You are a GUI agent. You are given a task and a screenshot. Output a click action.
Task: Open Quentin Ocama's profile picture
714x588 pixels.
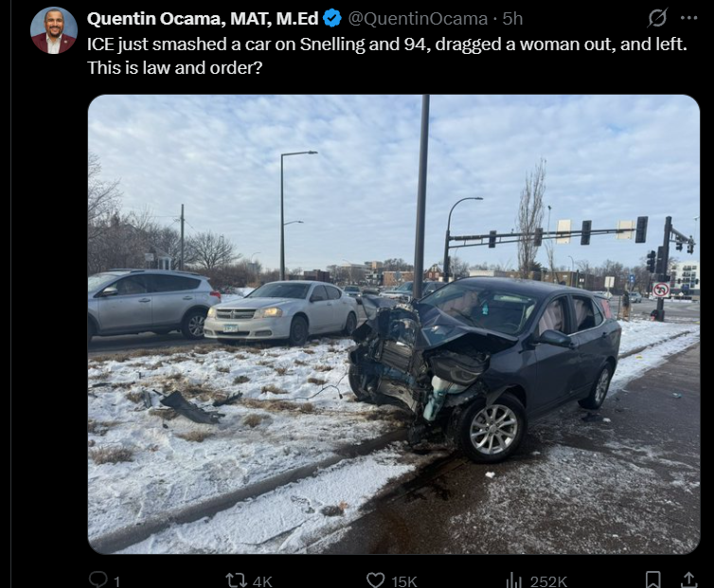(54, 30)
